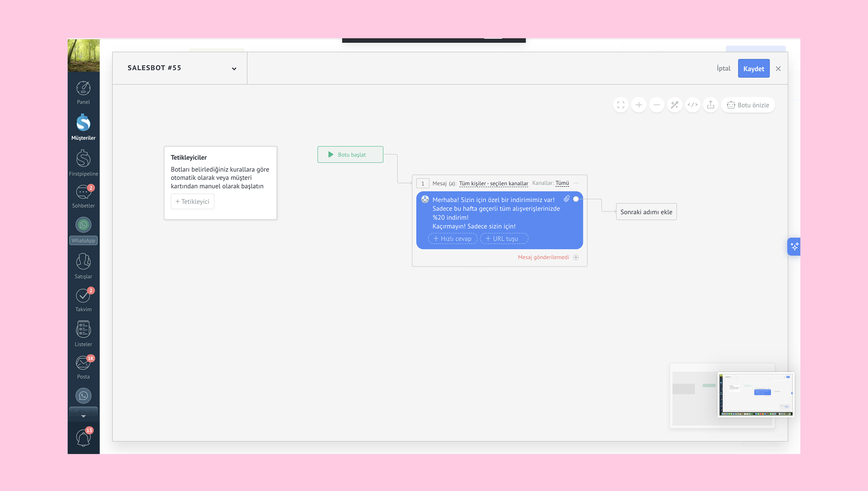
Task: Click the message output connector dot
Action: pyautogui.click(x=576, y=199)
